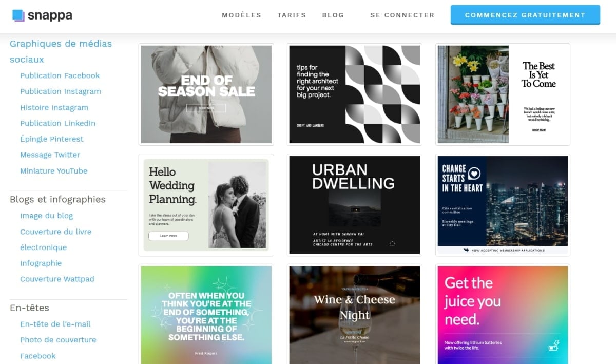The image size is (616, 364).
Task: Select Couverture Wattpad link
Action: [x=57, y=279]
